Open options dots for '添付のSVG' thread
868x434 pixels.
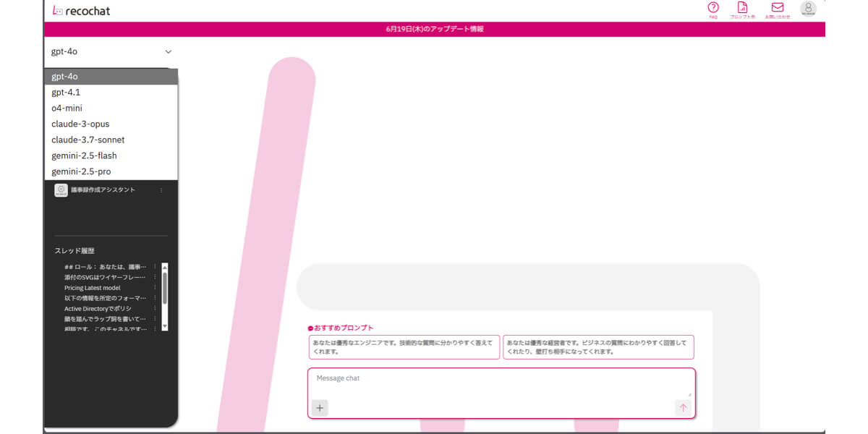click(155, 277)
